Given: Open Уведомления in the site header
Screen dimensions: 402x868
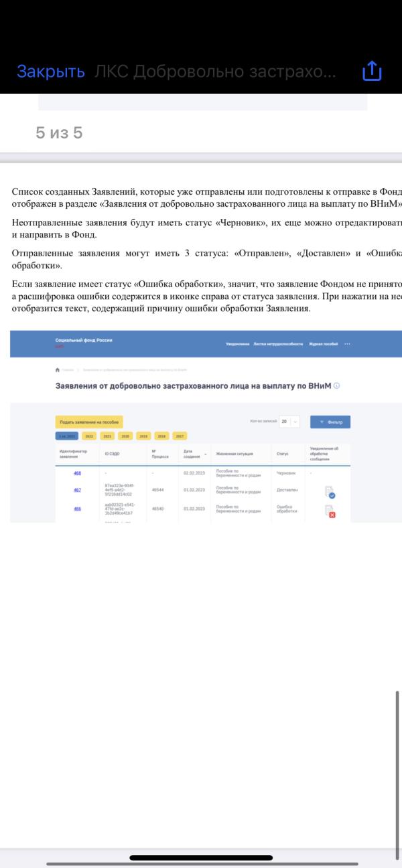Looking at the screenshot, I should 237,343.
